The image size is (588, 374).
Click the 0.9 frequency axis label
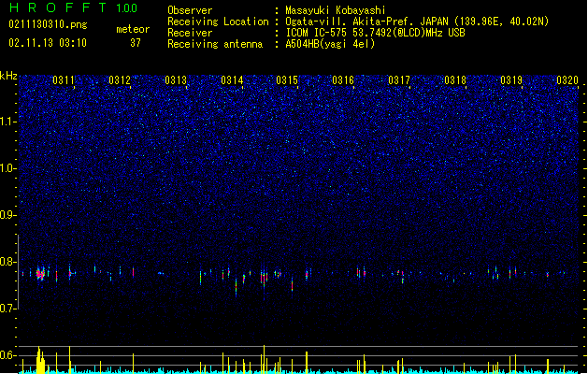tap(7, 215)
